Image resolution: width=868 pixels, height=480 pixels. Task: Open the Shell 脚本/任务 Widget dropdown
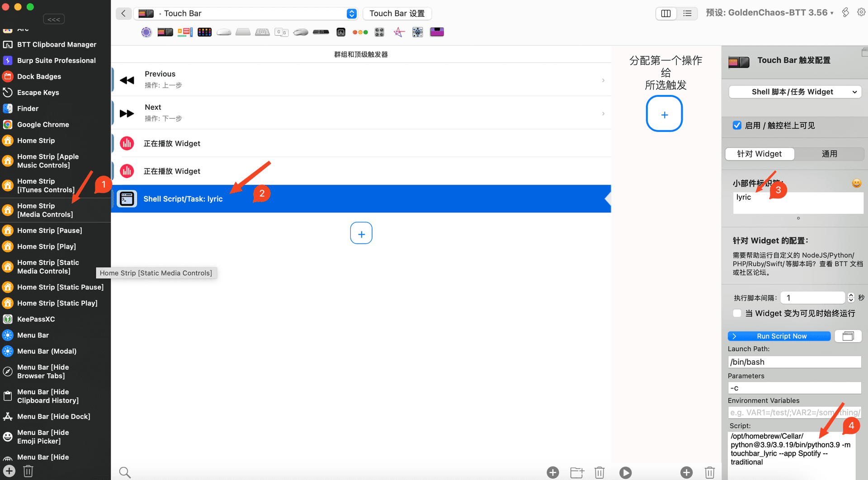pyautogui.click(x=795, y=92)
